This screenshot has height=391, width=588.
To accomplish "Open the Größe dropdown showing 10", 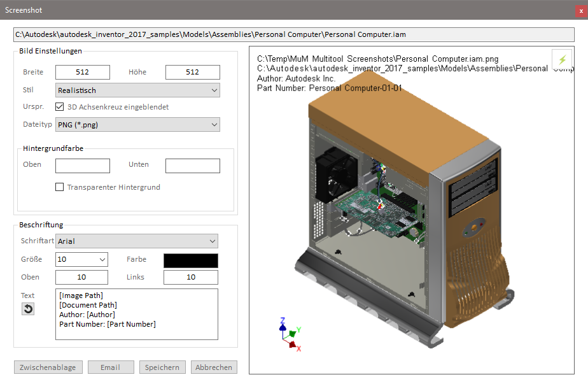I will click(x=81, y=259).
